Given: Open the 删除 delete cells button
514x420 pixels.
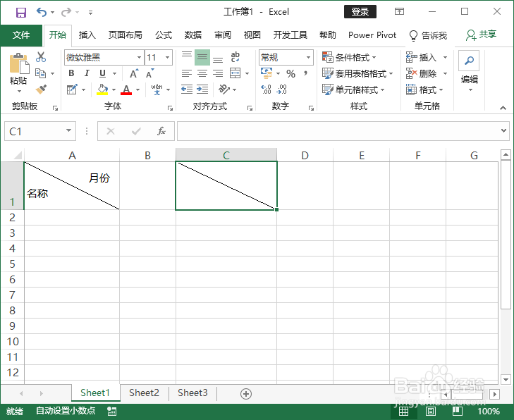Looking at the screenshot, I should click(x=427, y=73).
